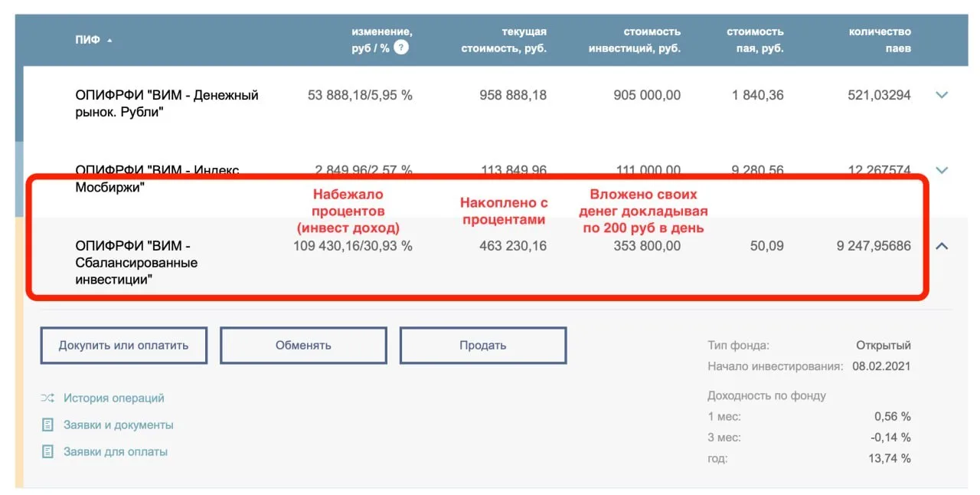Expand the Денежный рынок. Рубли fund row
This screenshot has width=980, height=495.
point(942,95)
